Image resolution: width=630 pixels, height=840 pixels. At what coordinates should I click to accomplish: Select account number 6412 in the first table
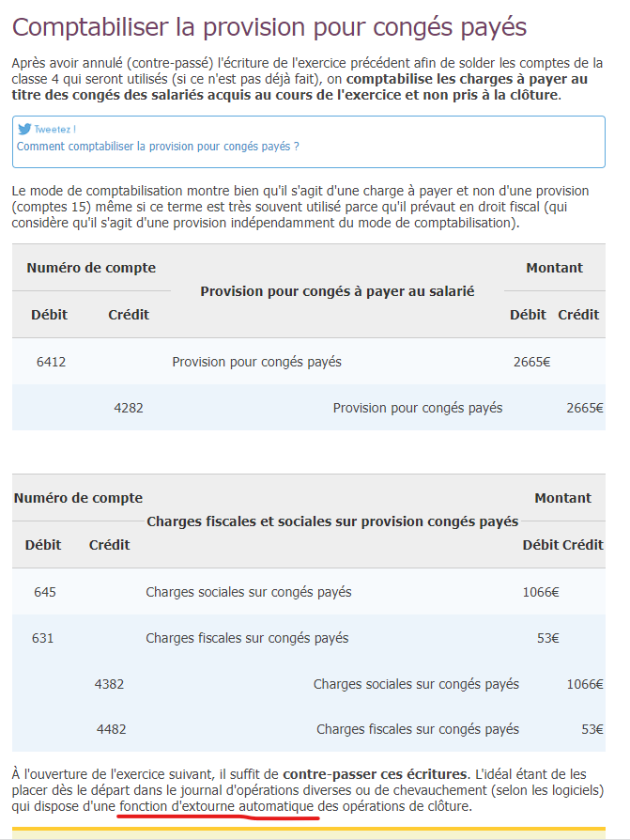pyautogui.click(x=51, y=362)
